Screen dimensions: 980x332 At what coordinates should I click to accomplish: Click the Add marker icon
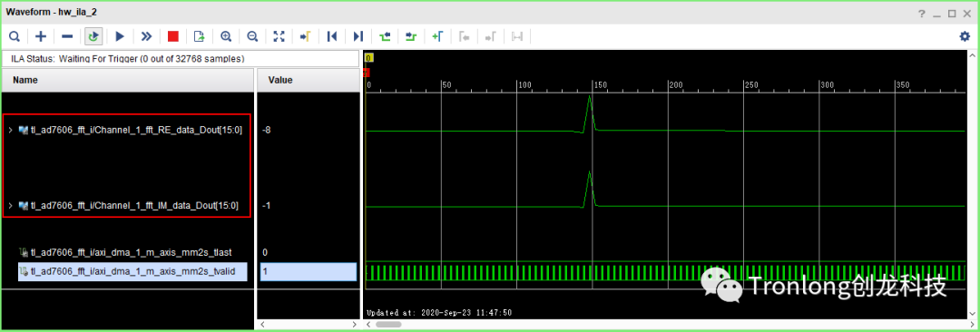[x=437, y=36]
